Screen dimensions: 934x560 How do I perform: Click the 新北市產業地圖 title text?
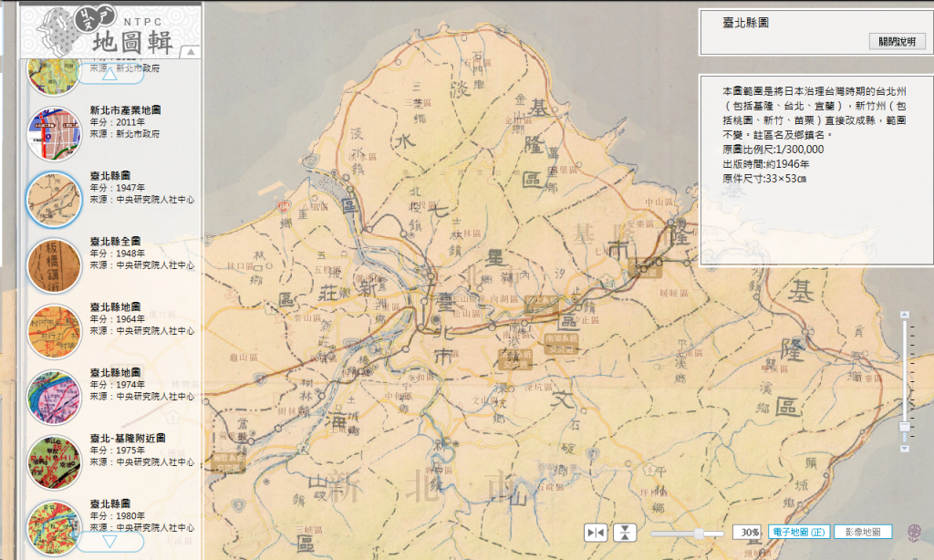click(x=125, y=110)
